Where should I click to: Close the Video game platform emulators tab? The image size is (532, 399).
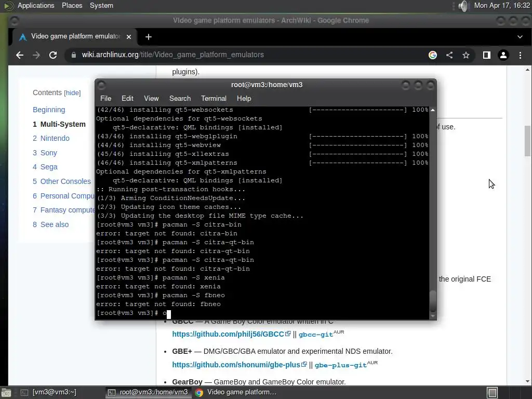[129, 37]
